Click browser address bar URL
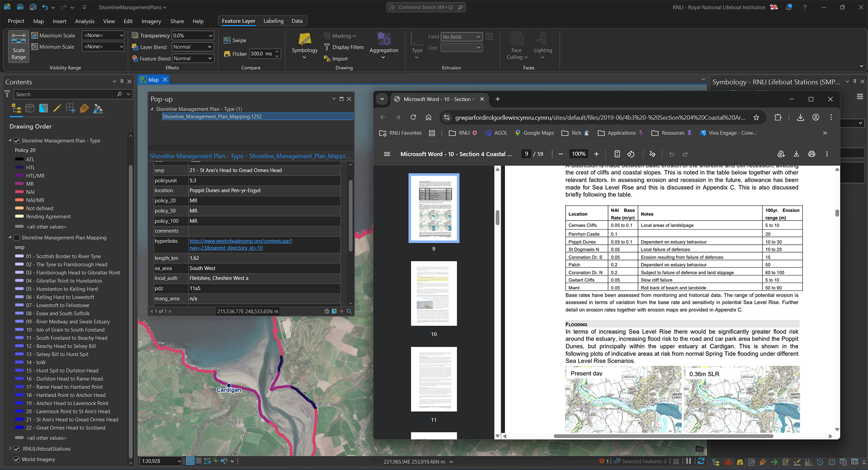The height and width of the screenshot is (470, 868). click(x=600, y=118)
